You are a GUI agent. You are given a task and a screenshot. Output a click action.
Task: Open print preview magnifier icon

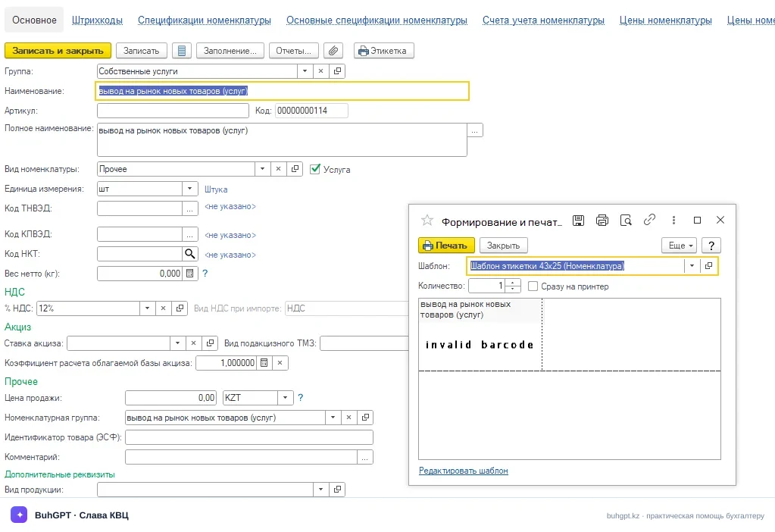[626, 221]
